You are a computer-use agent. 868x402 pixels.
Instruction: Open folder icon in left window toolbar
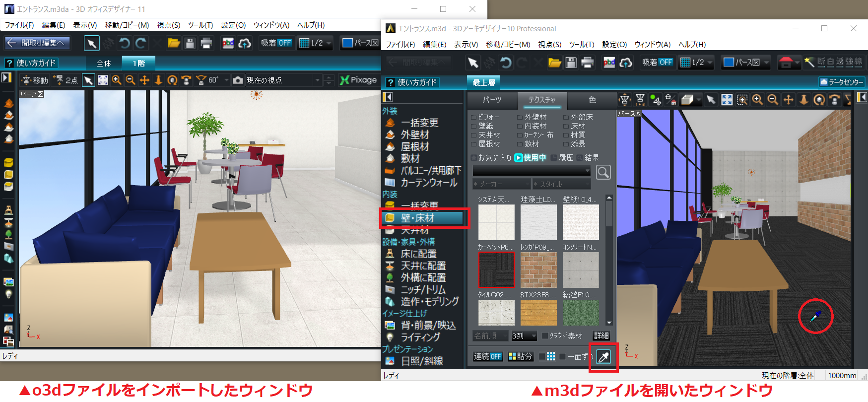[174, 43]
